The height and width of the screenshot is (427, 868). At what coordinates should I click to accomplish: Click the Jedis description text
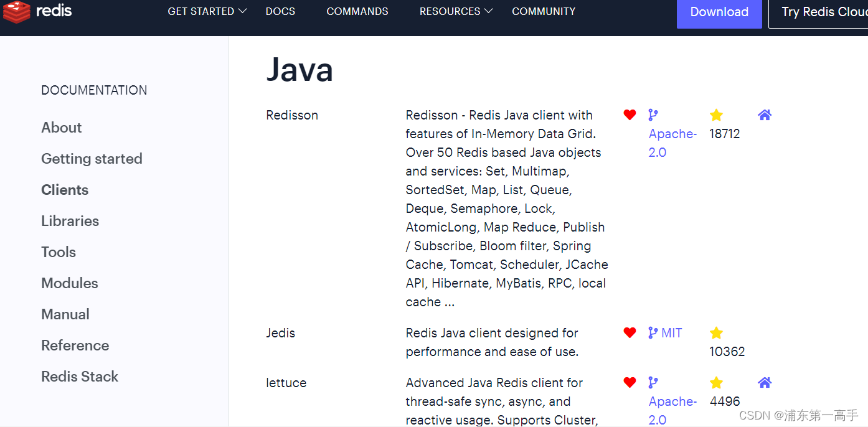492,342
